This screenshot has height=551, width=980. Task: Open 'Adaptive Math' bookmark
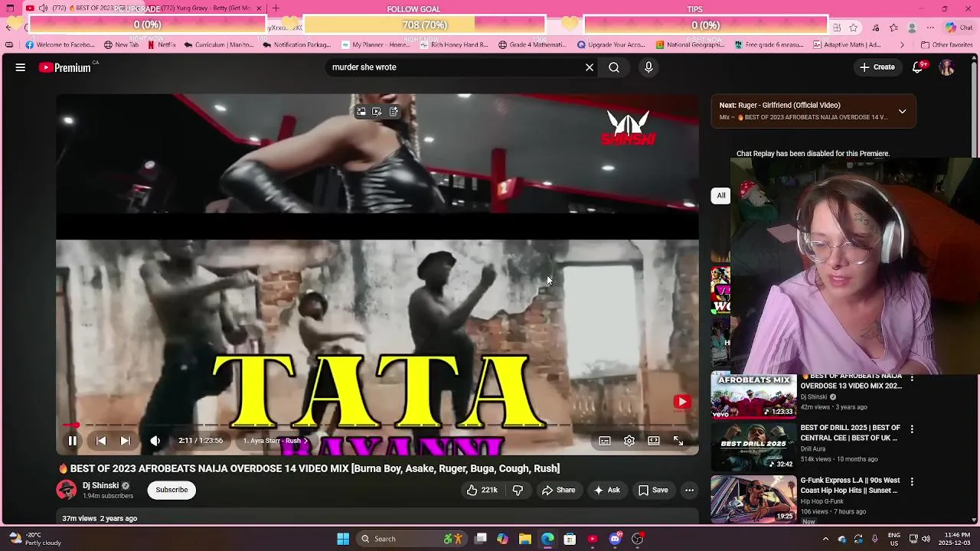[847, 45]
